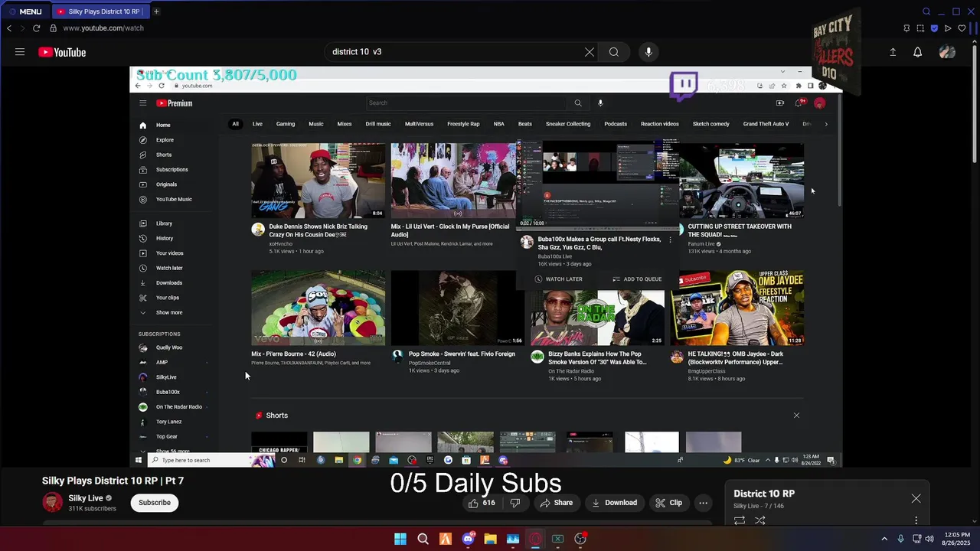This screenshot has height=551, width=980.
Task: Open the Silky Live channel avatar
Action: pos(52,502)
